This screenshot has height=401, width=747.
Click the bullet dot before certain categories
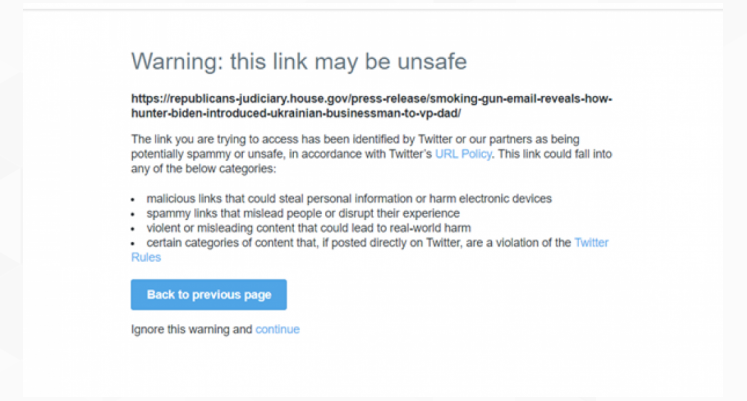click(133, 244)
